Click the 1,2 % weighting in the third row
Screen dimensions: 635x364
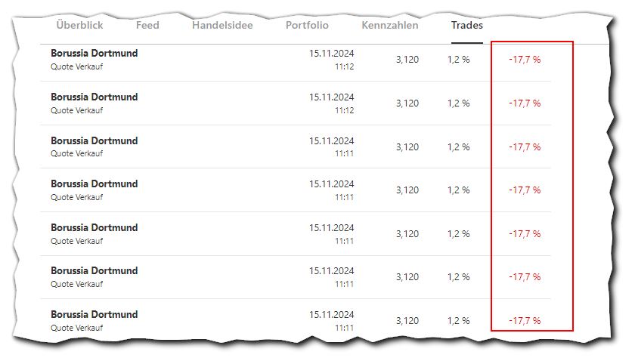pyautogui.click(x=458, y=147)
